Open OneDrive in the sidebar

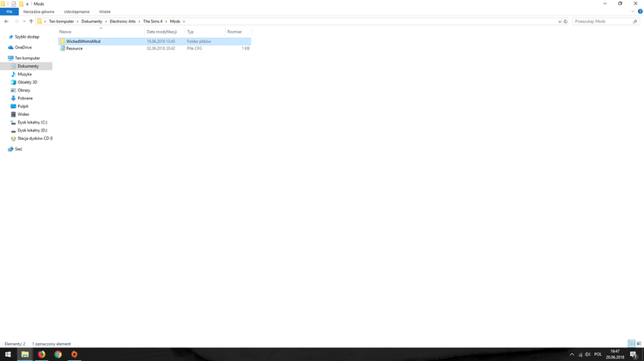23,47
